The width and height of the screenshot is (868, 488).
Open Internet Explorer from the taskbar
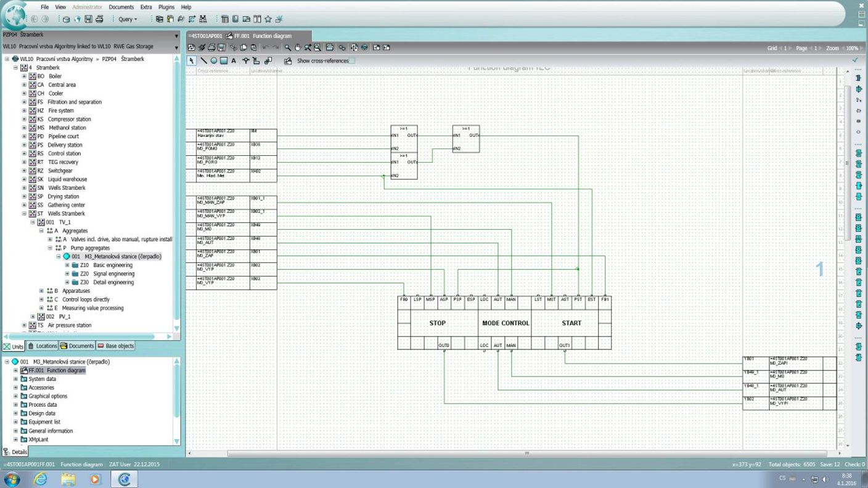[x=40, y=479]
